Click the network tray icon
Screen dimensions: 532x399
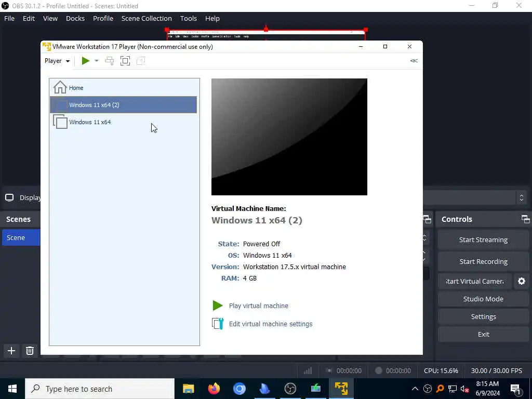click(x=453, y=389)
